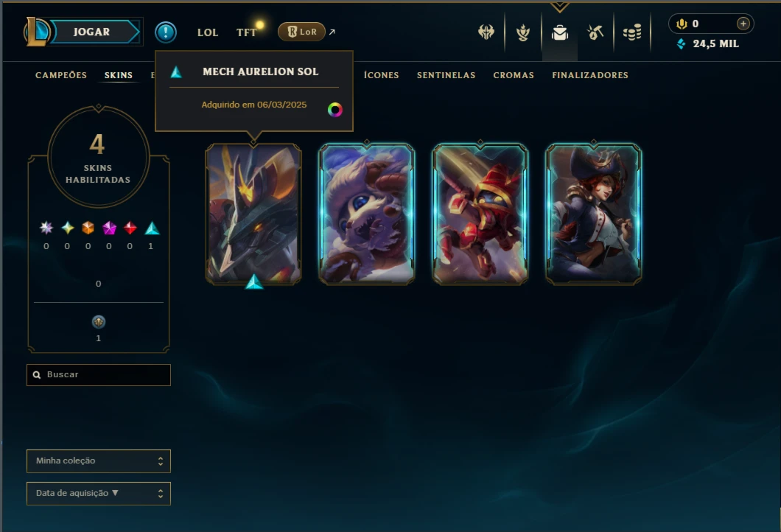
Task: Open the Profile winged crest icon
Action: 523,33
